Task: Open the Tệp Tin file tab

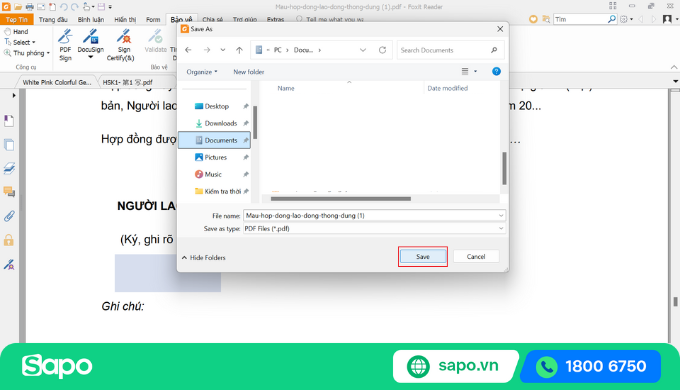Action: 16,20
